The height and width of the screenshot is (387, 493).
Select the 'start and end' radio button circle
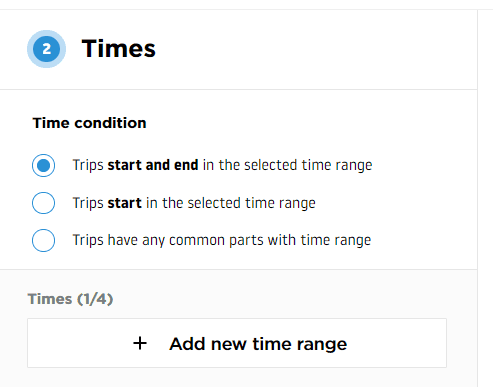point(43,165)
